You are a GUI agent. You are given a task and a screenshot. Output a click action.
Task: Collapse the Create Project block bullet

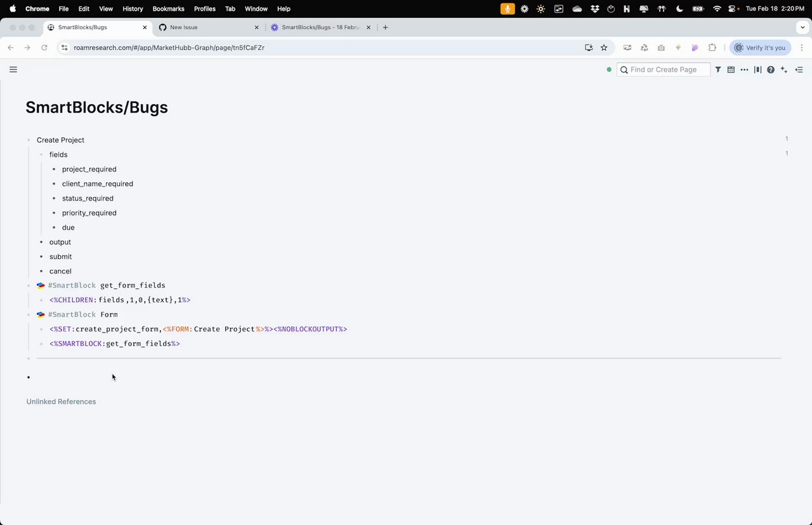click(x=29, y=140)
